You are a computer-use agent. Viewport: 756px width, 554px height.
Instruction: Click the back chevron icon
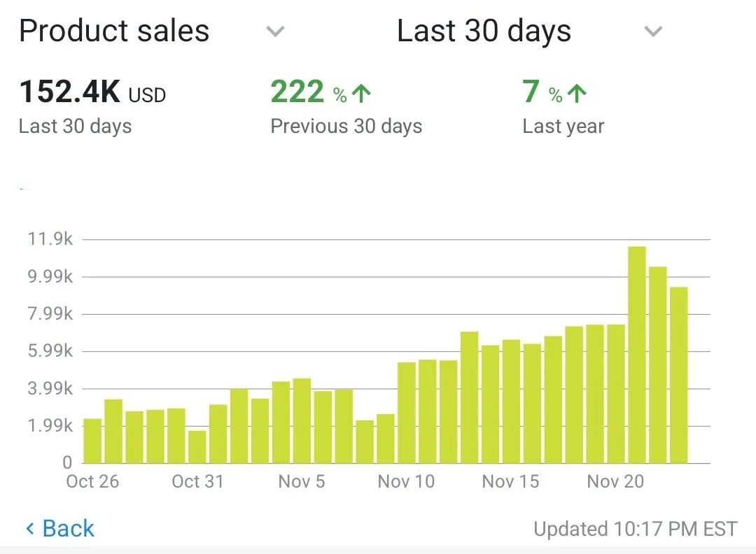(x=29, y=528)
